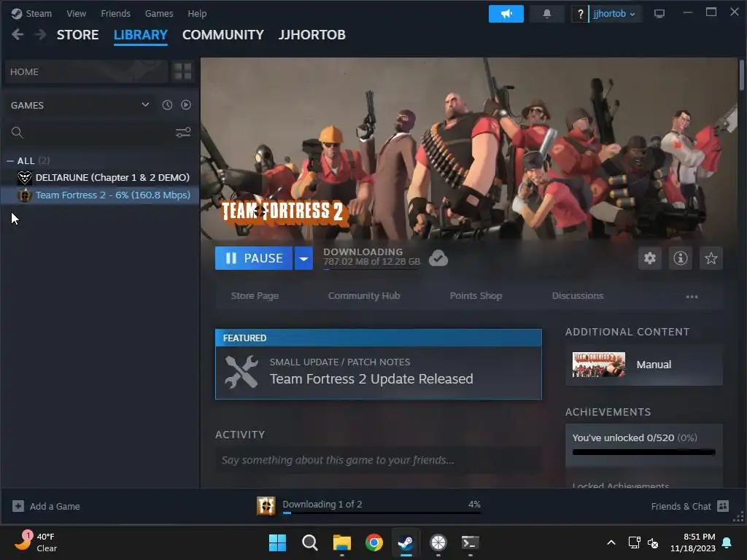Open the Store Page link

pyautogui.click(x=255, y=296)
